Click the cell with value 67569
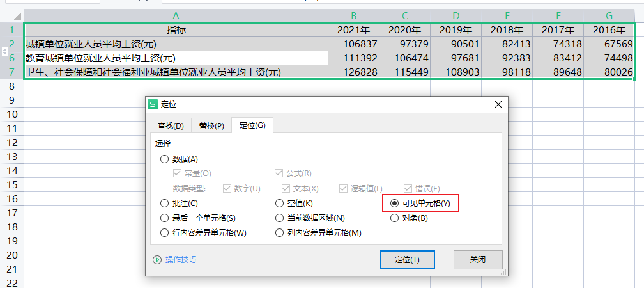The image size is (644, 288). (609, 44)
